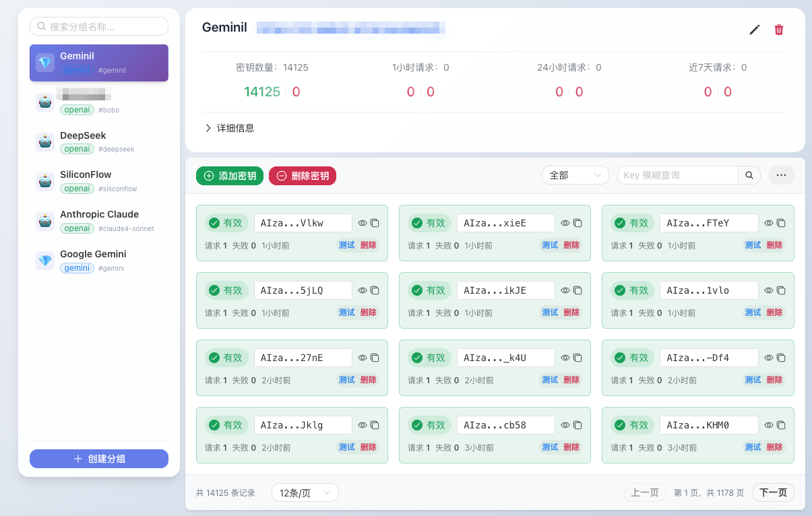Click 测试 link for key AIza...Jklg

346,447
